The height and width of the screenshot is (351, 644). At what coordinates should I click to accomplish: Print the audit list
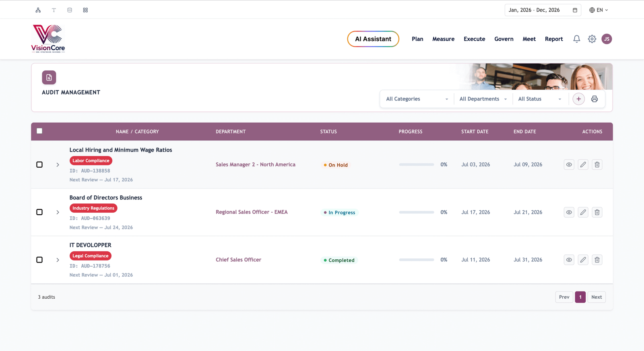coord(594,99)
